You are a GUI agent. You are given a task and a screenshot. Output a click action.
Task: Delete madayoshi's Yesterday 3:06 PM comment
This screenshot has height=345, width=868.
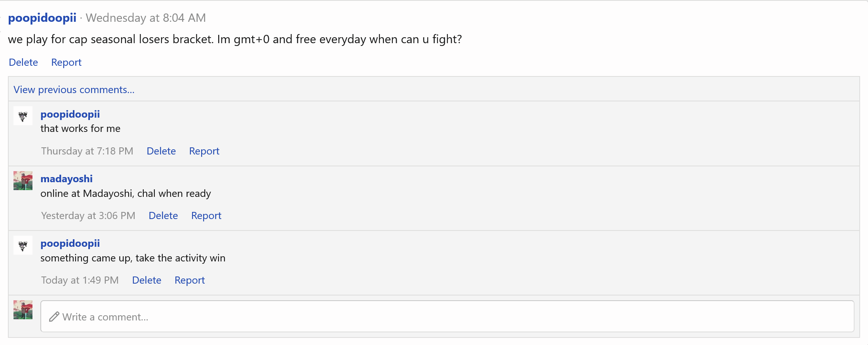163,215
